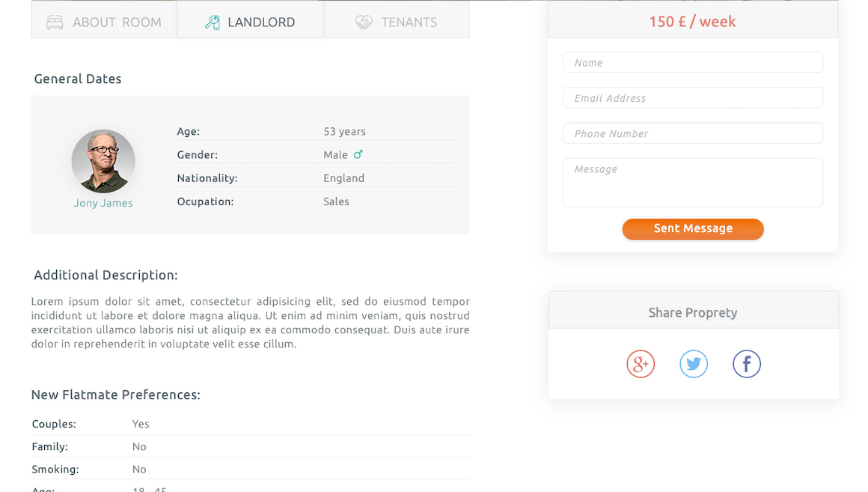
Task: Click the Share Proprety panel heading
Action: pos(693,312)
